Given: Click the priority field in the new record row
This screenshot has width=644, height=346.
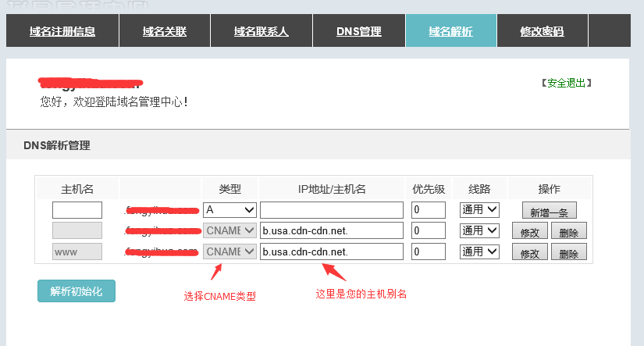Looking at the screenshot, I should click(429, 210).
